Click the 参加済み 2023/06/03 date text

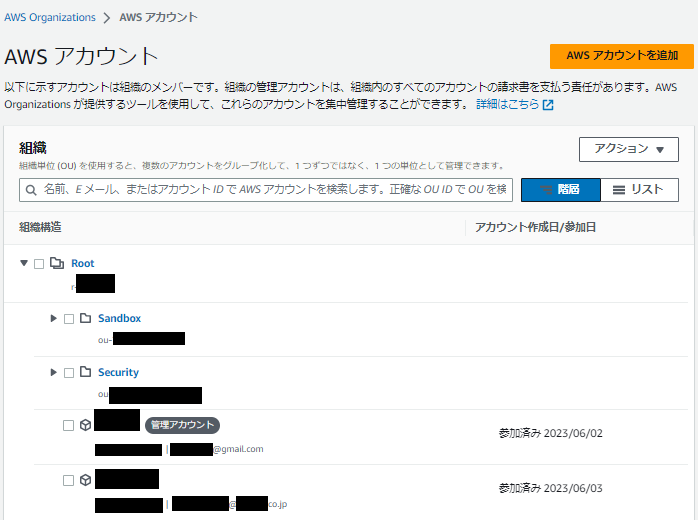click(x=551, y=488)
